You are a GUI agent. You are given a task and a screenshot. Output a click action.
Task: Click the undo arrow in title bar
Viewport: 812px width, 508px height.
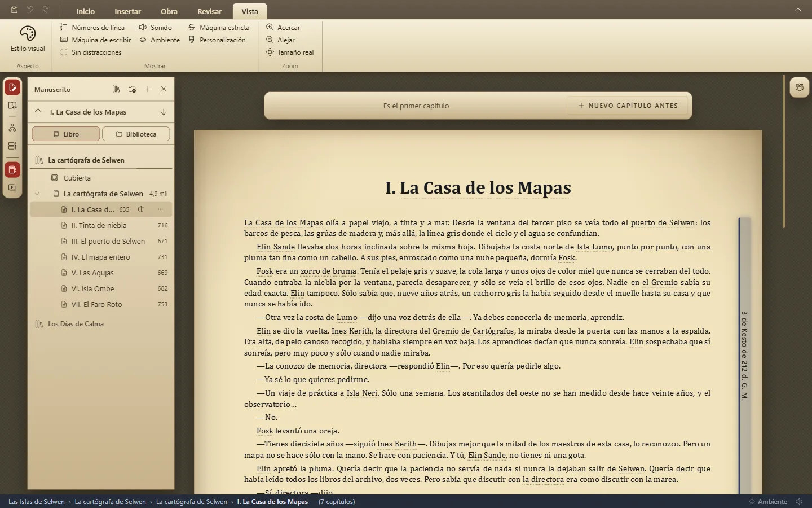(x=30, y=10)
